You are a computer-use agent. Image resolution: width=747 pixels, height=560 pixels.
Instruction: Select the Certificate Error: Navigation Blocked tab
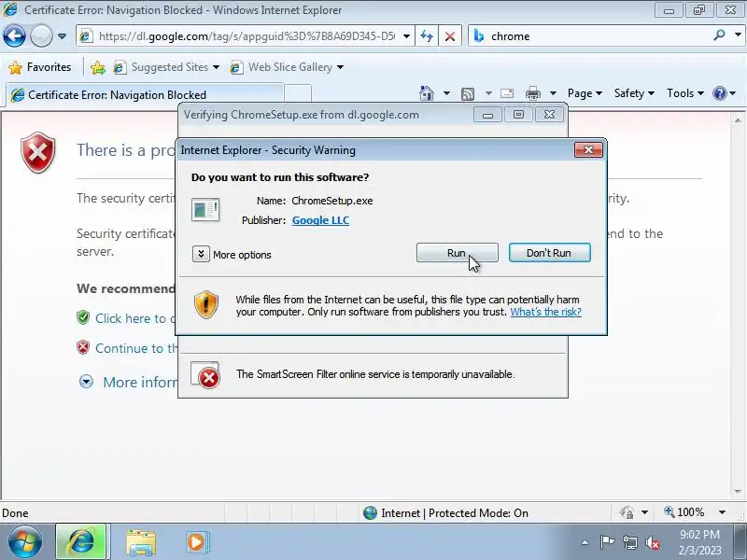[145, 94]
